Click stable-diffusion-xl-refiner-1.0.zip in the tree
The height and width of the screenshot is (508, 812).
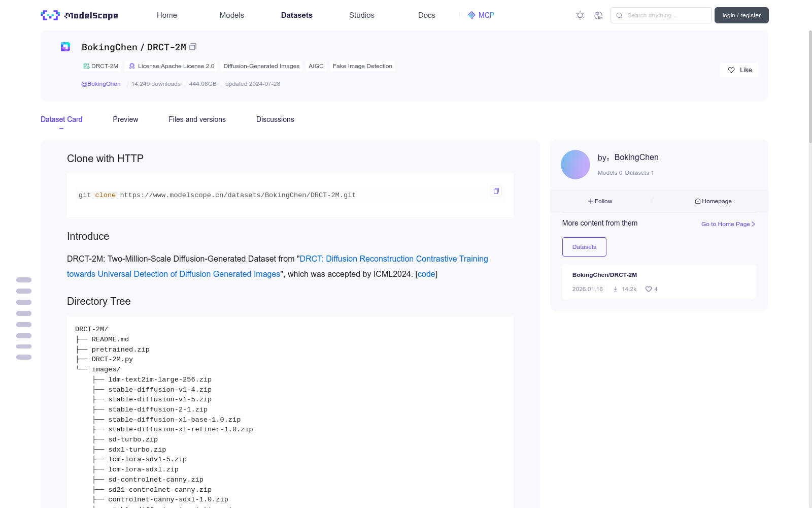point(181,429)
